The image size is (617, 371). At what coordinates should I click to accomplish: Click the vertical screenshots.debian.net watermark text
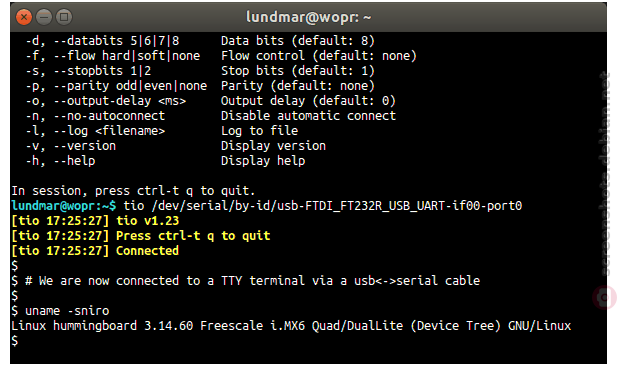click(606, 174)
